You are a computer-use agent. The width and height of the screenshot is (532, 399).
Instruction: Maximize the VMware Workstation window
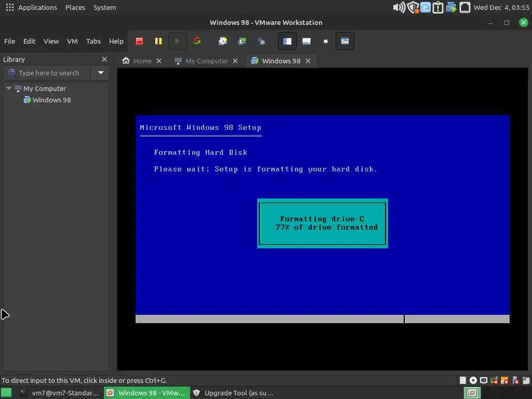pos(507,23)
